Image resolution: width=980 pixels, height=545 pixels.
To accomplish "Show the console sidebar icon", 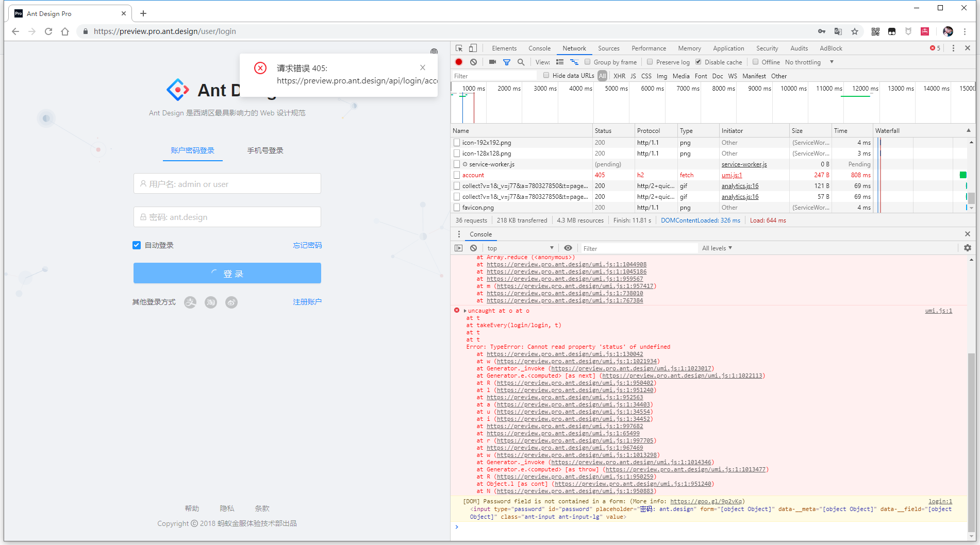I will pos(458,248).
